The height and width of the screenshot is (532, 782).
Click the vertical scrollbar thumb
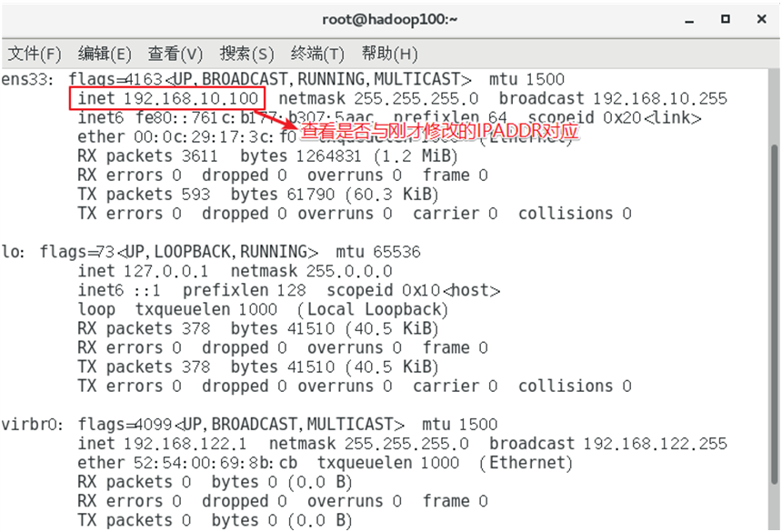775,313
